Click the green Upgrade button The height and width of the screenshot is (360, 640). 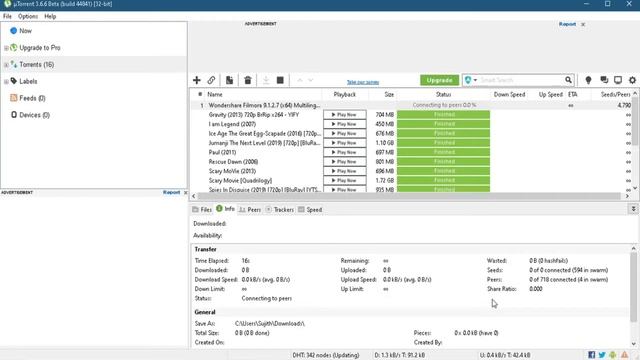pos(440,80)
